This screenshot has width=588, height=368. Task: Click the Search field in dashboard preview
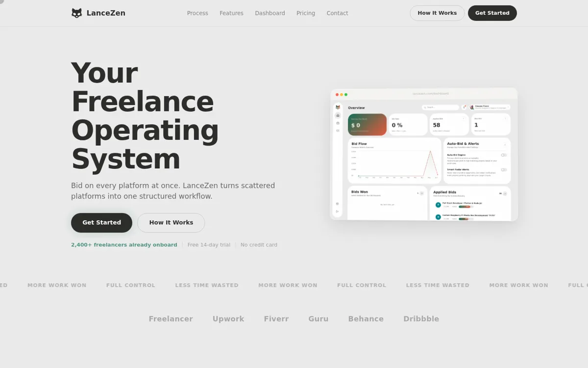tap(441, 107)
